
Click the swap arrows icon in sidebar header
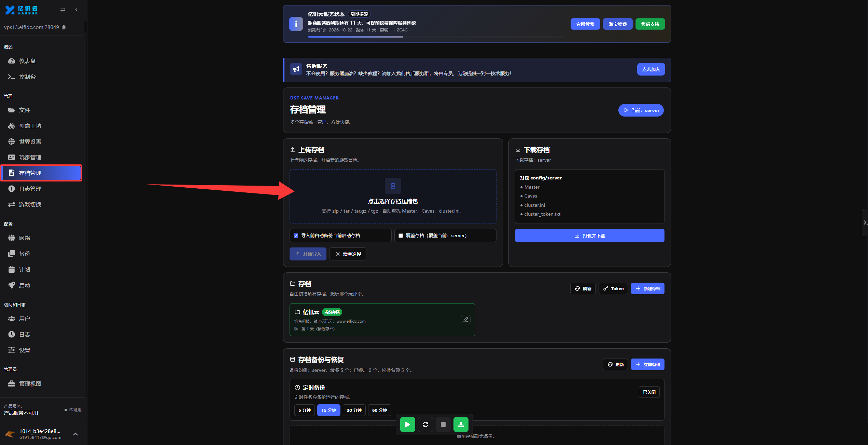coord(62,10)
